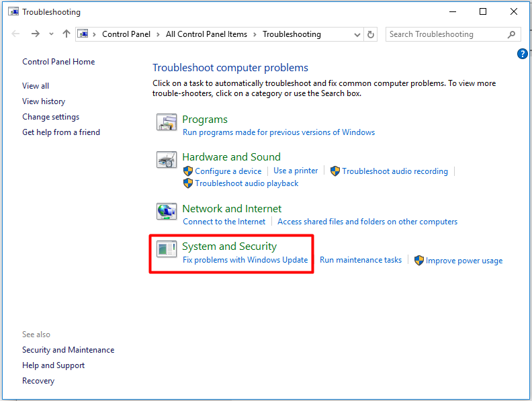Image resolution: width=532 pixels, height=401 pixels.
Task: Open Change settings
Action: click(x=50, y=117)
